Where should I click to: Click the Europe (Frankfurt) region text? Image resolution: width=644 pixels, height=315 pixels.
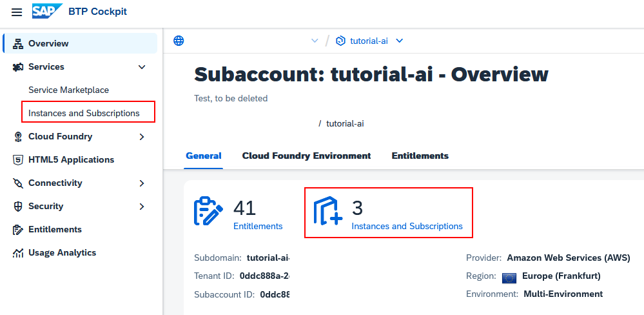point(561,276)
